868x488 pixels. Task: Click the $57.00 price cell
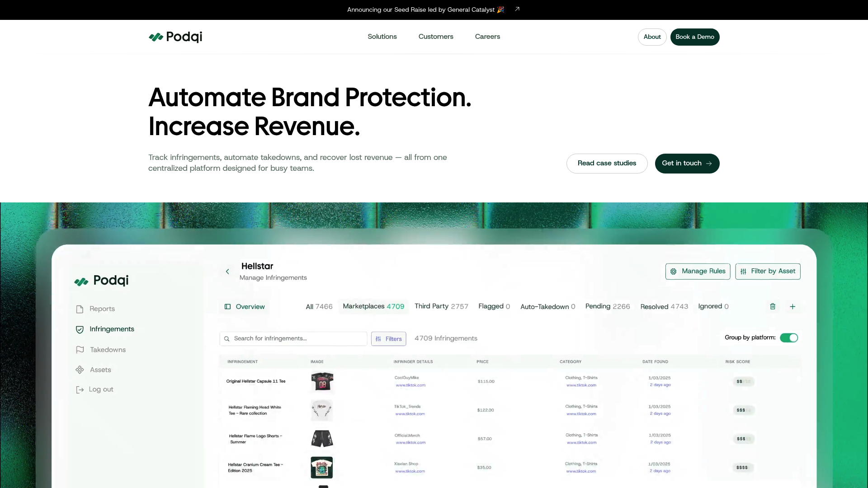(x=485, y=439)
